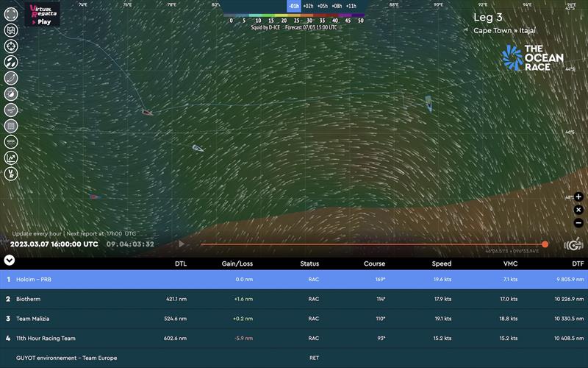Click the RET status for GUYOT

[315, 358]
